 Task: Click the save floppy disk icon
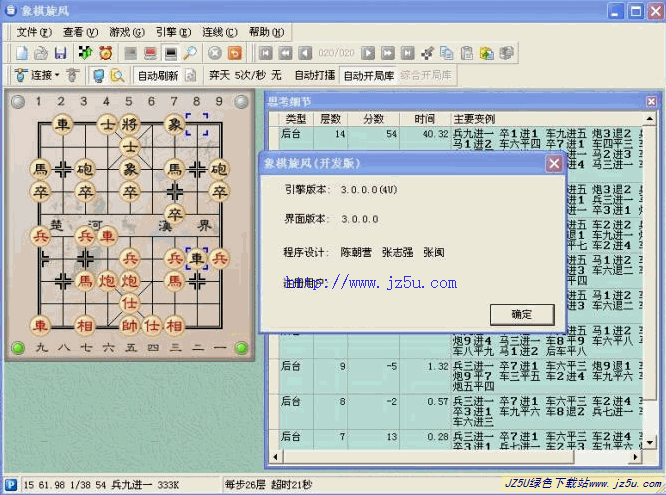tap(61, 53)
